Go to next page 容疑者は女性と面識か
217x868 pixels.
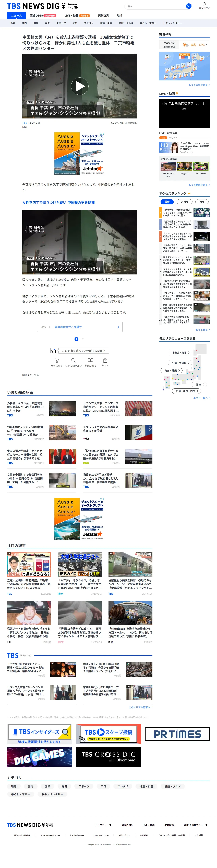80,327
